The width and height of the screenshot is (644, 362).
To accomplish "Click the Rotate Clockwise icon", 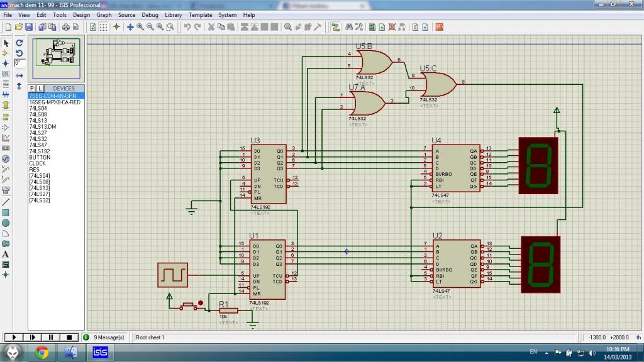I will 19,43.
